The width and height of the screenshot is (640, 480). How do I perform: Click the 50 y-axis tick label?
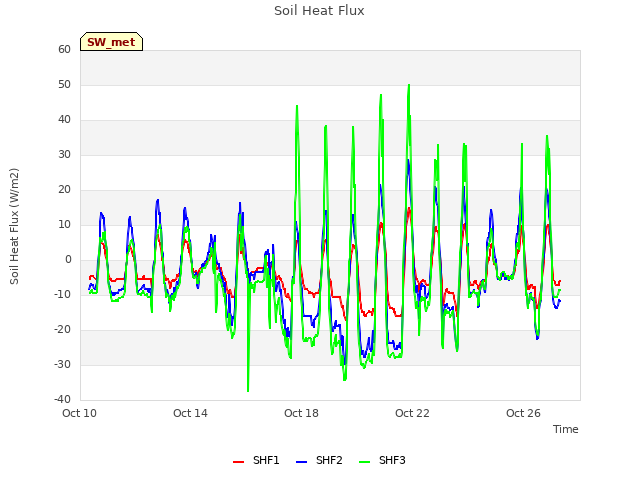click(64, 84)
